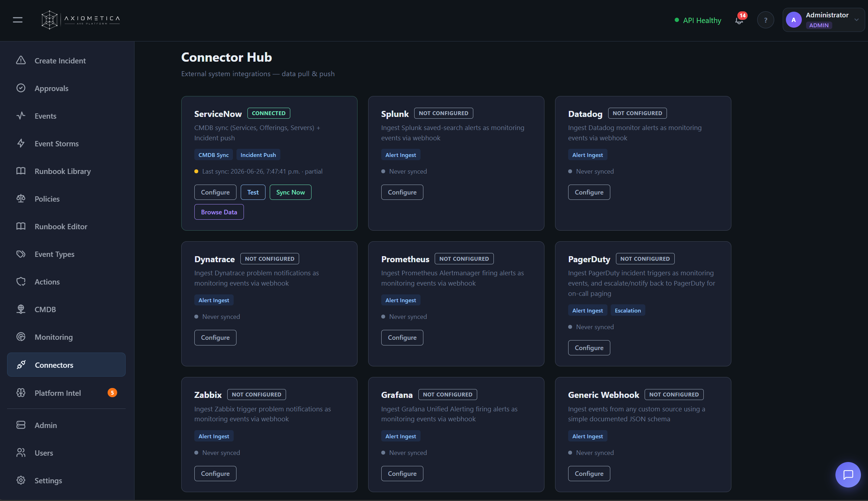Click the Dynatrace card title
The width and height of the screenshot is (868, 501).
coord(215,259)
